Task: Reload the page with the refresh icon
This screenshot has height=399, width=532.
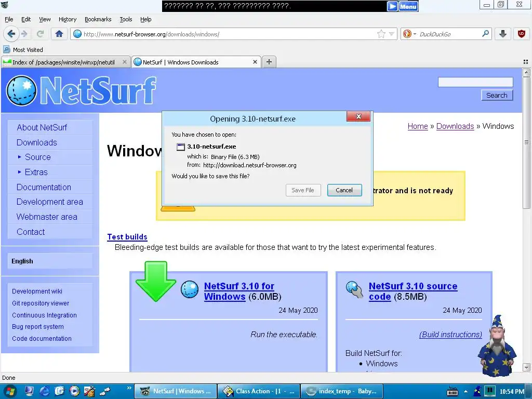Action: pos(40,34)
